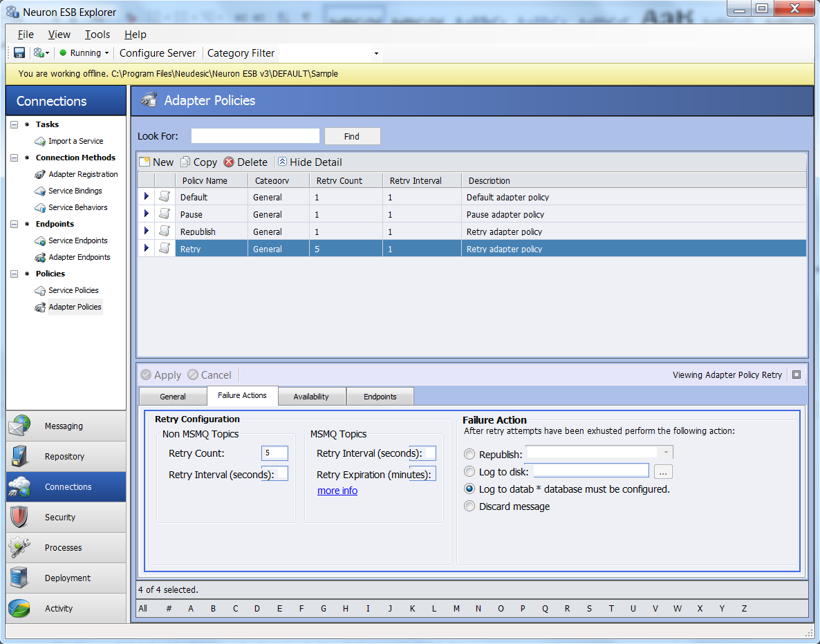Open the Messaging section icon
This screenshot has height=644, width=820.
pos(18,426)
